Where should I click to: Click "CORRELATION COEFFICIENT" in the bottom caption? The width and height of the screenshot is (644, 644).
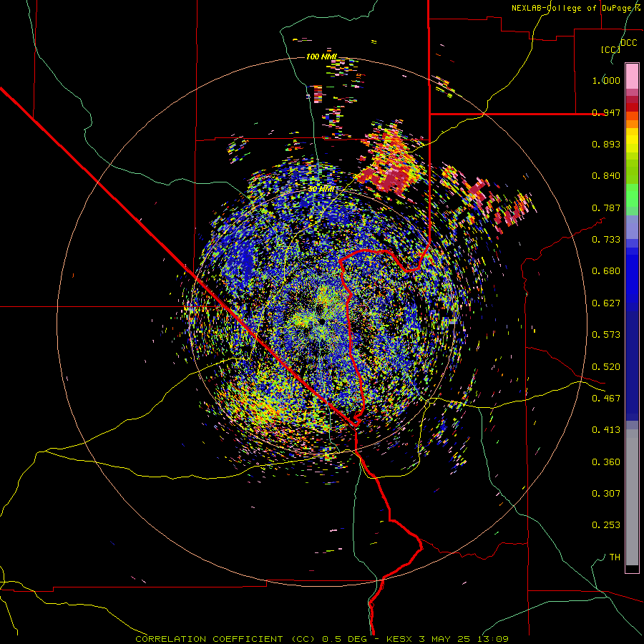pos(209,639)
